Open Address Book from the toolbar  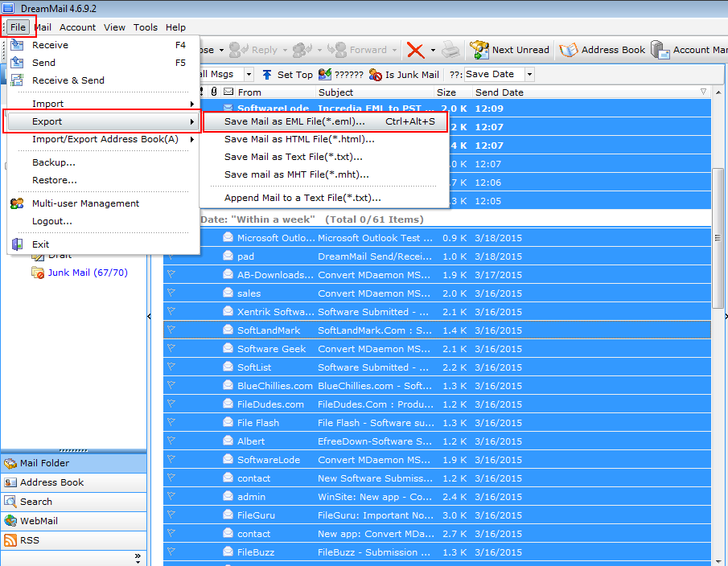603,50
